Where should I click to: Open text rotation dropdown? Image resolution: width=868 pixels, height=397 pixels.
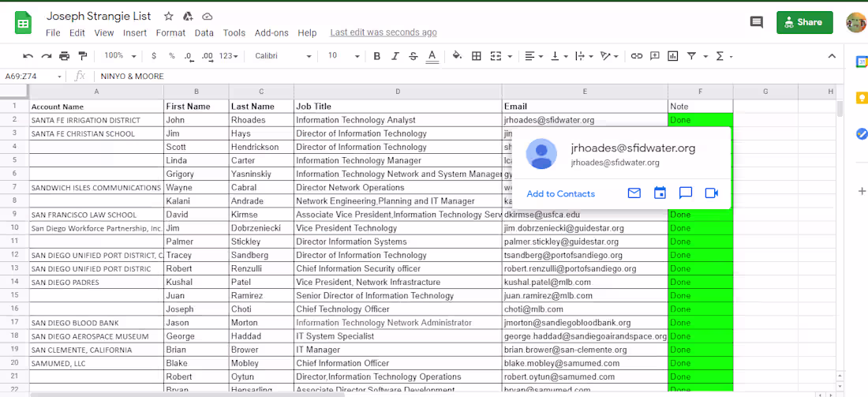coord(609,56)
